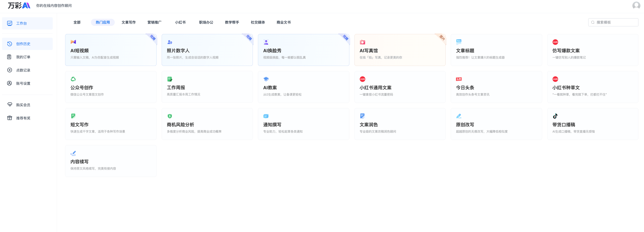This screenshot has height=232, width=644.
Task: Open the 照片数字人 card title
Action: point(178,51)
